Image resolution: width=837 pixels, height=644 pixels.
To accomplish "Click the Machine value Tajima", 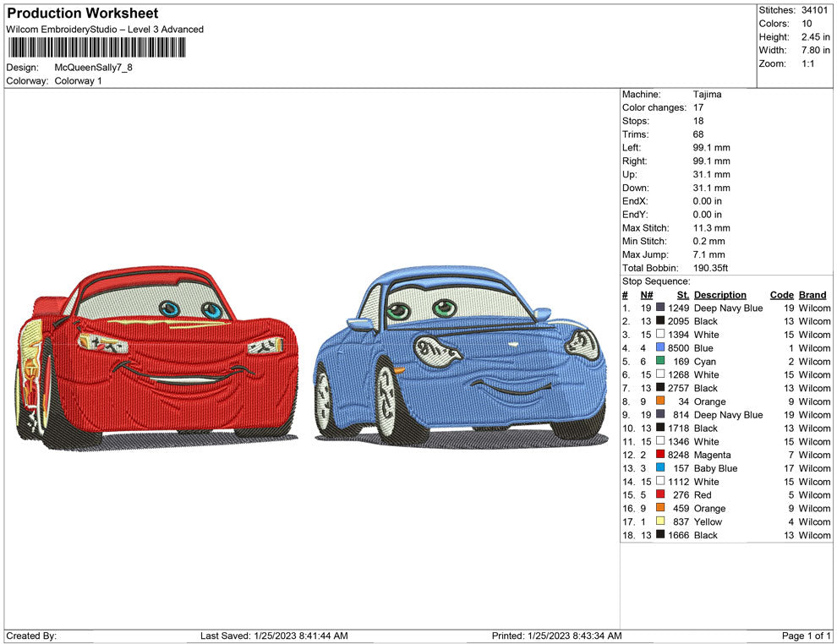I will [x=707, y=95].
